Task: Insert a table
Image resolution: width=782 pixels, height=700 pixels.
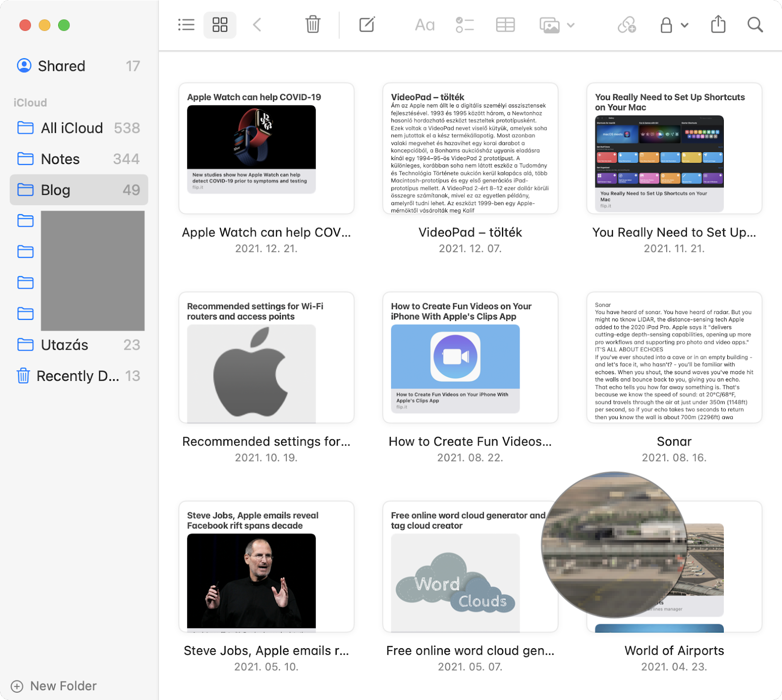Action: coord(505,25)
